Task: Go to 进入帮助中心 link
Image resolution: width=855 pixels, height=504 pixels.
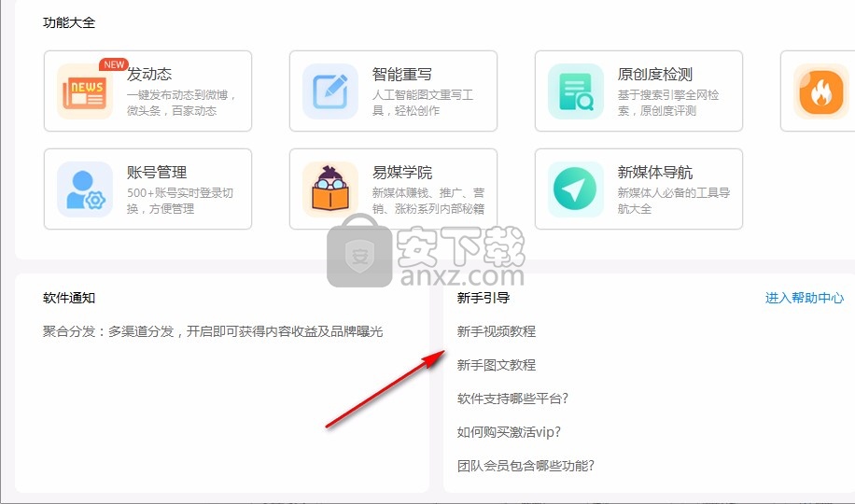Action: pos(805,298)
